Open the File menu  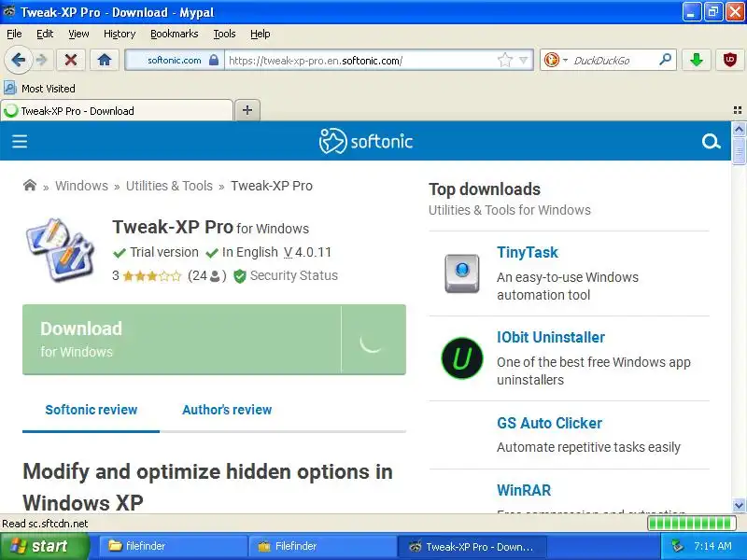click(14, 34)
